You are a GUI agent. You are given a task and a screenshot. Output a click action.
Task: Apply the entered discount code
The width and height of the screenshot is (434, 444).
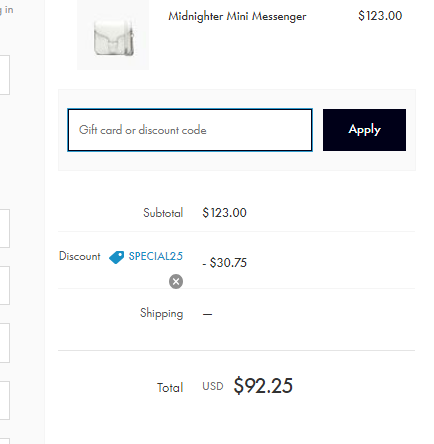coord(364,130)
